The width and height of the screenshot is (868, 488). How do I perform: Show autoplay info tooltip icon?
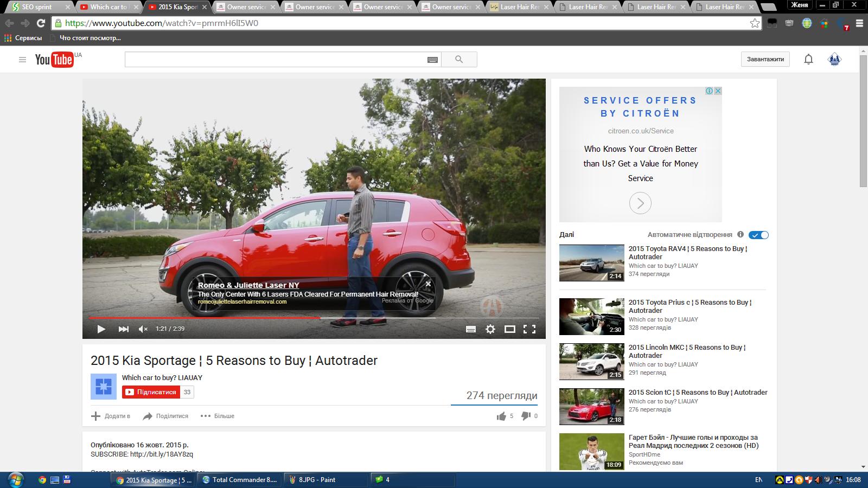(741, 235)
